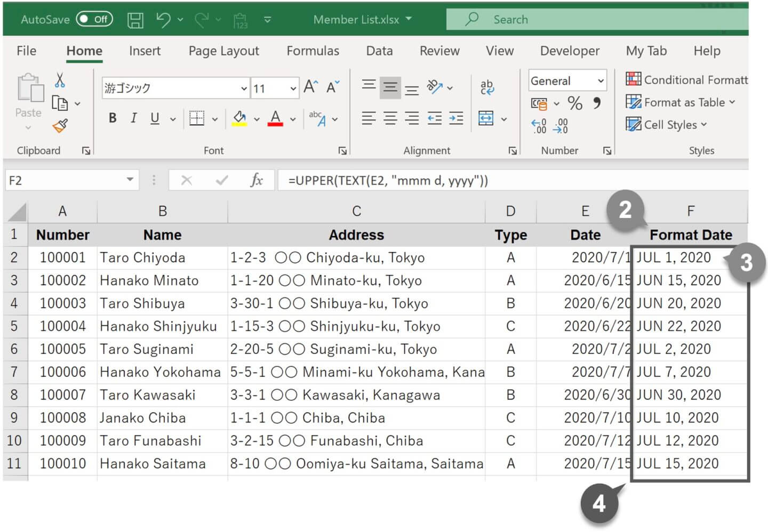The width and height of the screenshot is (768, 532).
Task: Toggle italic formatting for selected cell
Action: pyautogui.click(x=133, y=118)
